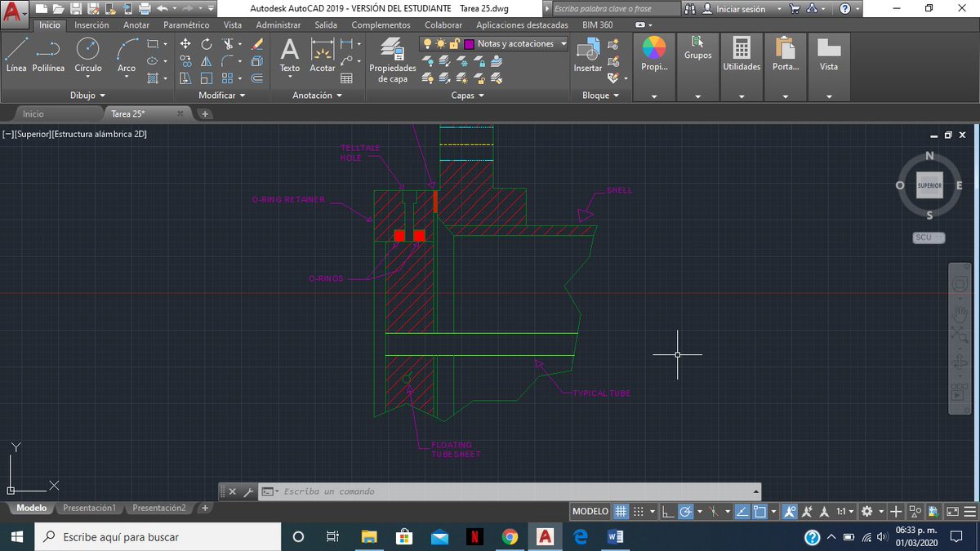Screen dimensions: 980x551
Task: Click the Acotar dimension tool
Action: [x=323, y=56]
